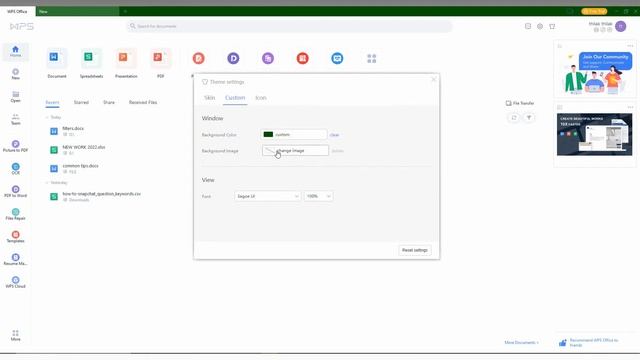
Task: Create a new Spreadsheets file
Action: [x=91, y=62]
